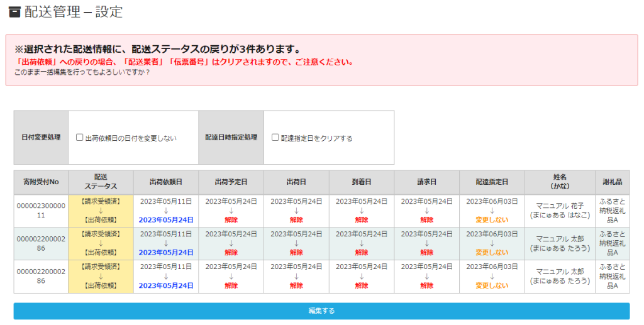Select the 配達指定日 column header
The height and width of the screenshot is (325, 644).
point(492,182)
